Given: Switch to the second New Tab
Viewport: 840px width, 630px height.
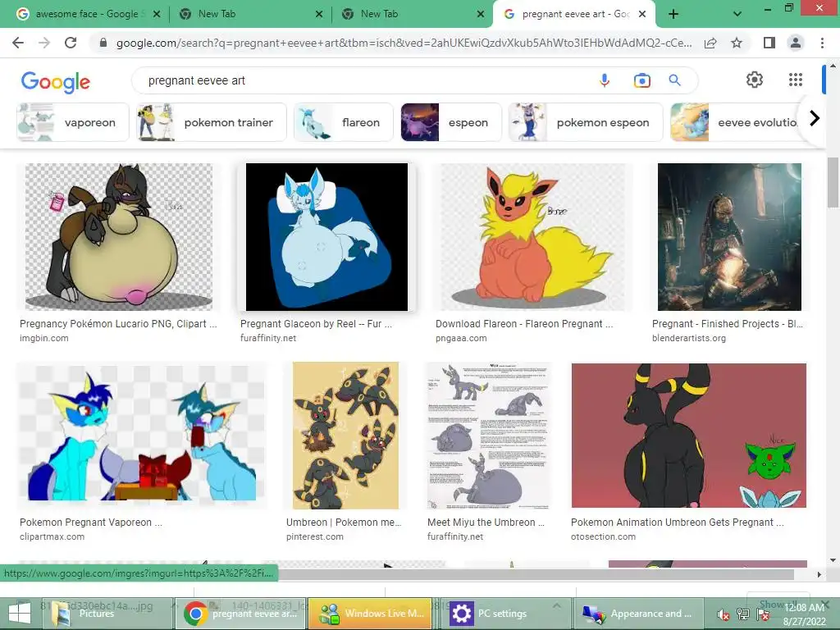Looking at the screenshot, I should click(x=410, y=14).
